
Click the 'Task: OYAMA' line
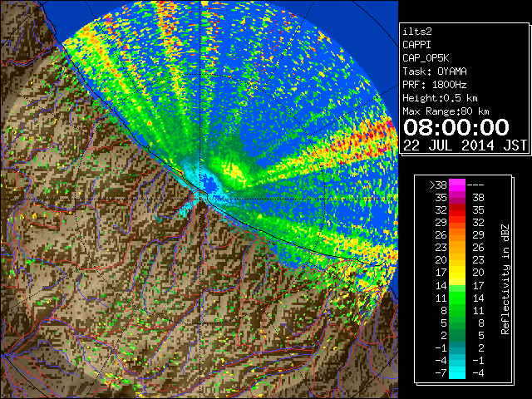click(x=435, y=71)
